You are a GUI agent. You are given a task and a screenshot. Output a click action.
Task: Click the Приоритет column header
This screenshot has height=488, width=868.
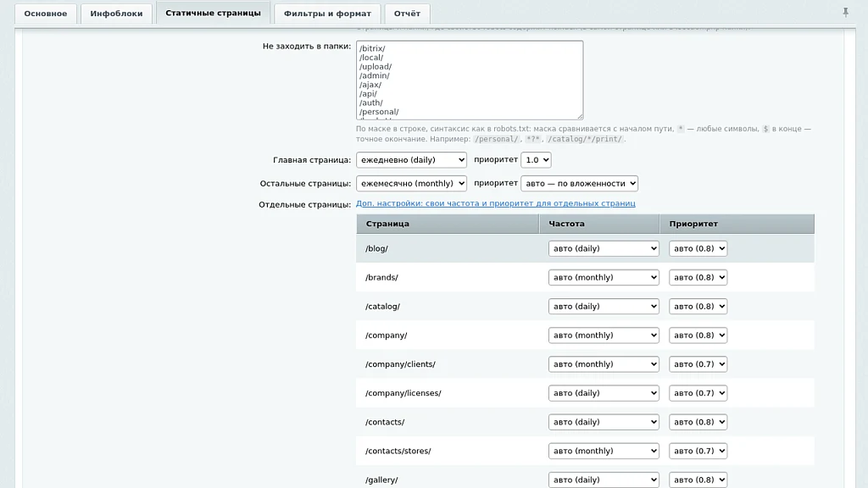(x=737, y=224)
